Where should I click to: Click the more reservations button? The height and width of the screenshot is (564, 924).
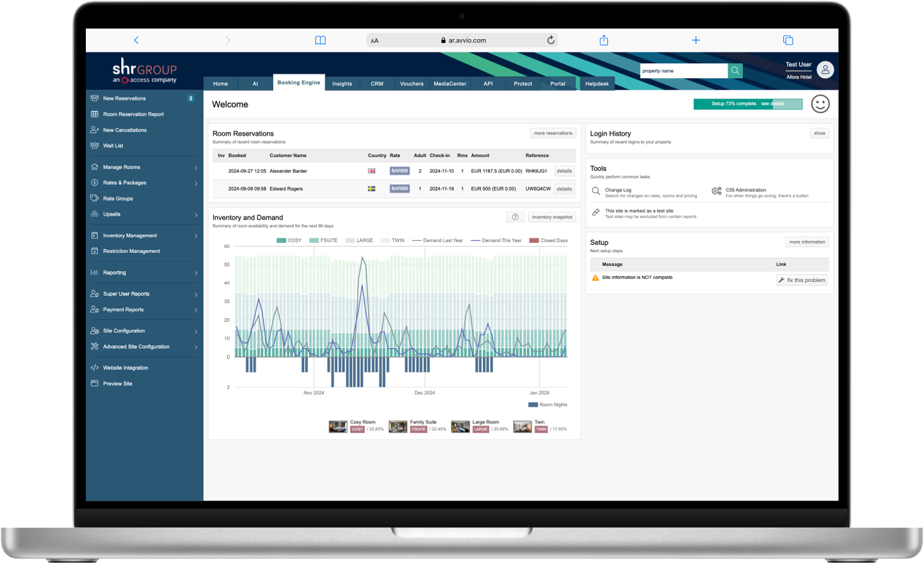click(553, 133)
